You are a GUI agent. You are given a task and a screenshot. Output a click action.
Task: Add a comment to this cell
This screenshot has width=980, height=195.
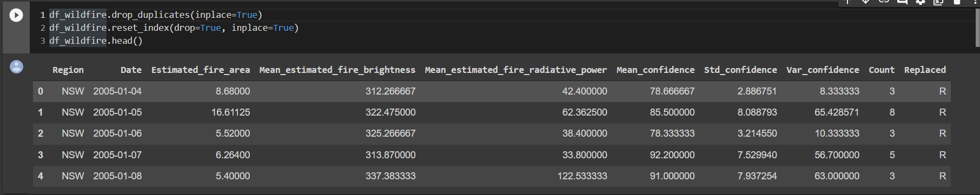(902, 2)
